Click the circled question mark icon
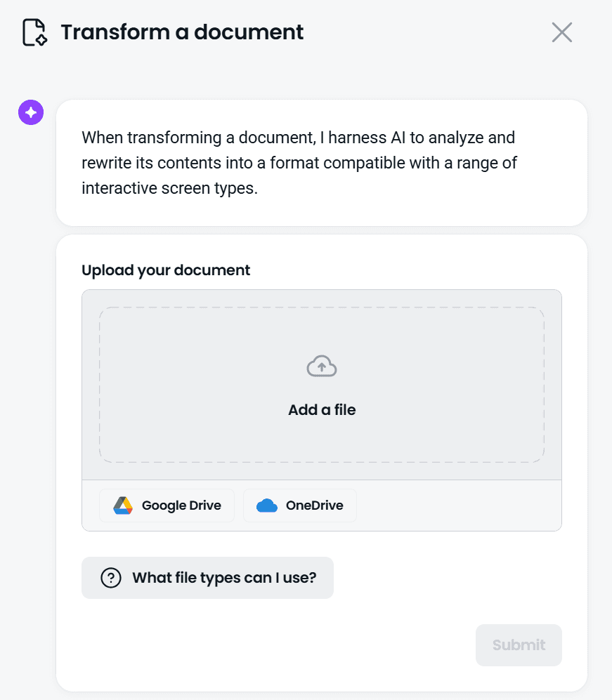The image size is (612, 700). click(x=111, y=578)
